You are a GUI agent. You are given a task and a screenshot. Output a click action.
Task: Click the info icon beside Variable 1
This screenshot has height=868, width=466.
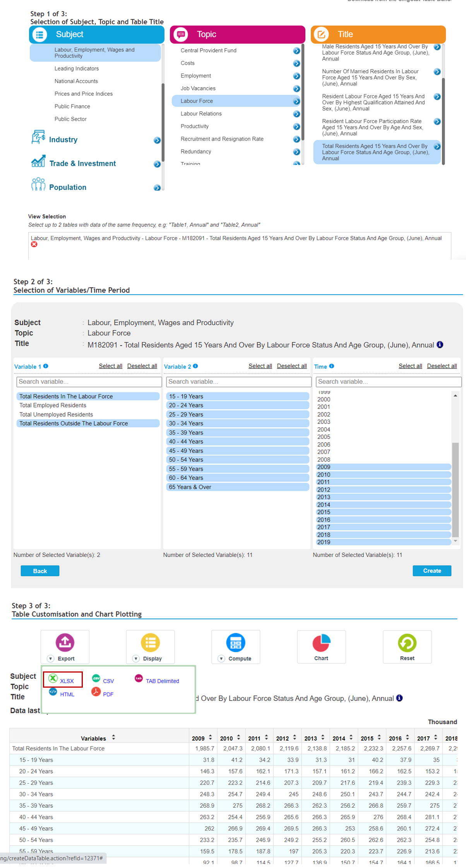click(46, 366)
